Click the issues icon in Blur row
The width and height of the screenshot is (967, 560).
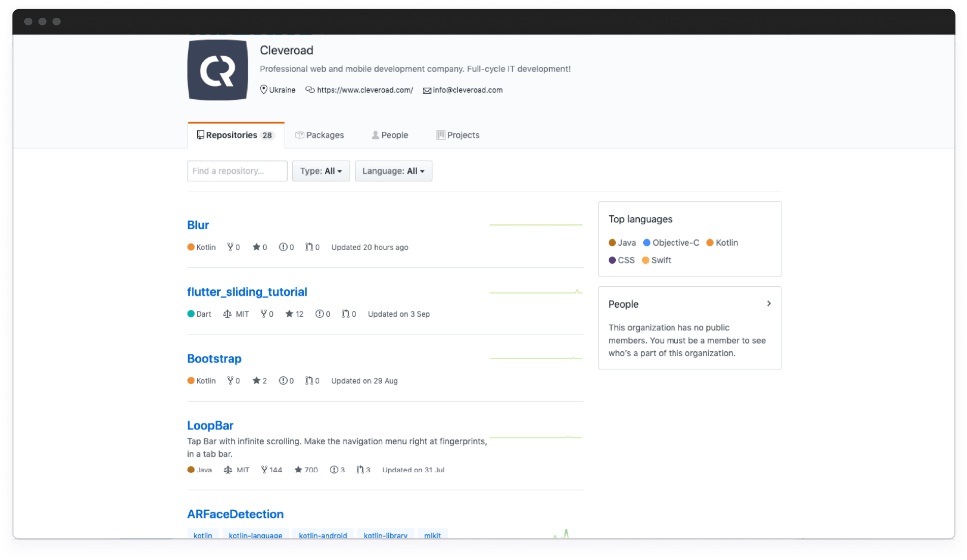(x=283, y=247)
